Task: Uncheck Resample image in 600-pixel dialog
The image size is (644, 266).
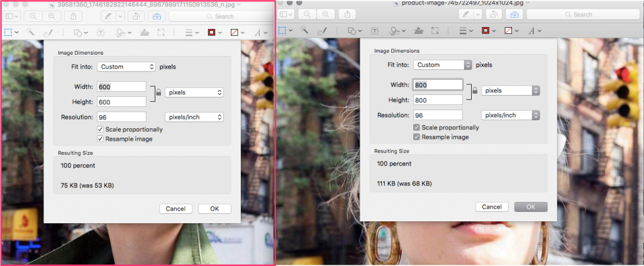Action: click(x=101, y=138)
